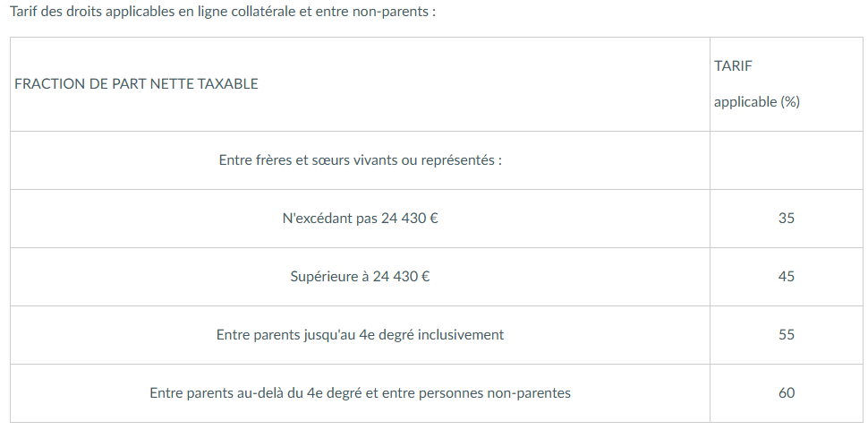
Task: Select the 'N'excédant pas 24 430 €' cell
Action: 360,219
